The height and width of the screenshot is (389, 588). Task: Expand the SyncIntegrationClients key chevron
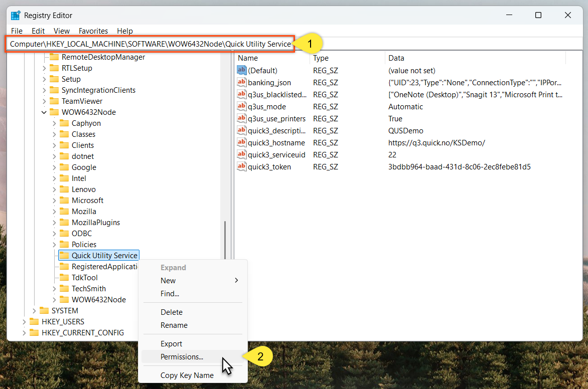[x=44, y=90]
